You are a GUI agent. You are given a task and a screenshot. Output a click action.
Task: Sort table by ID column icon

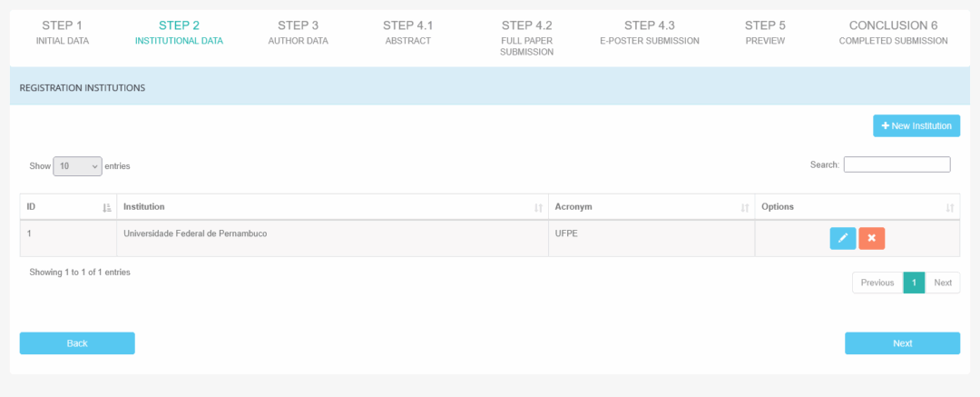pos(107,208)
